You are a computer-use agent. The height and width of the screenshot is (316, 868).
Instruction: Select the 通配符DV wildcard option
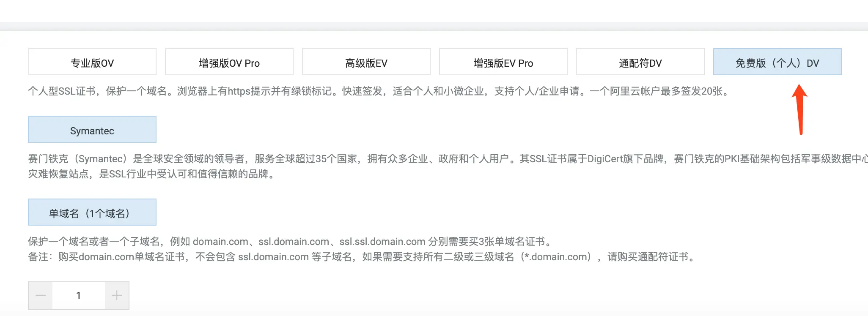pos(640,62)
